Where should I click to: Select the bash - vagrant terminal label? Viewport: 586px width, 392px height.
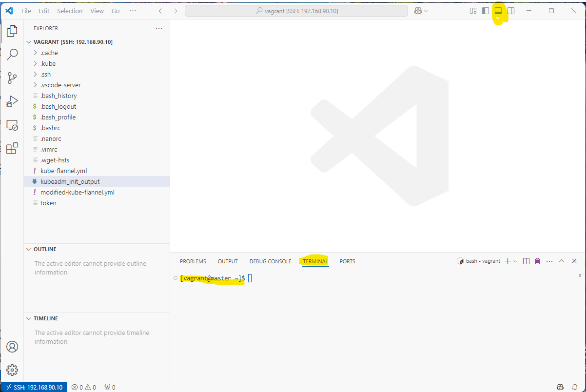[x=479, y=261]
